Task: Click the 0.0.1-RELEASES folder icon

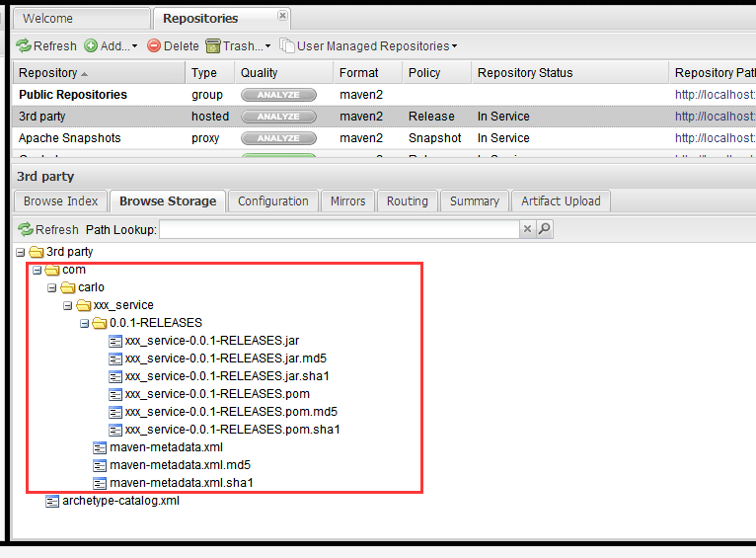Action: [x=100, y=323]
